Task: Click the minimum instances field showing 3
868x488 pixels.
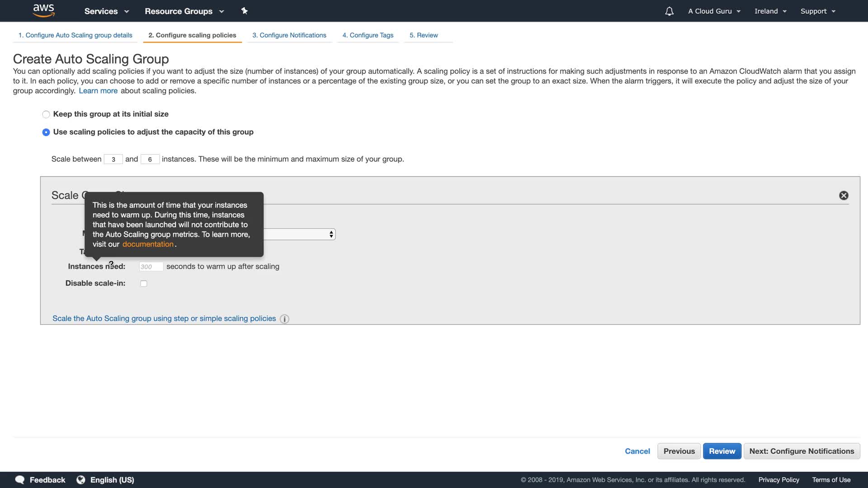Action: [x=113, y=160]
